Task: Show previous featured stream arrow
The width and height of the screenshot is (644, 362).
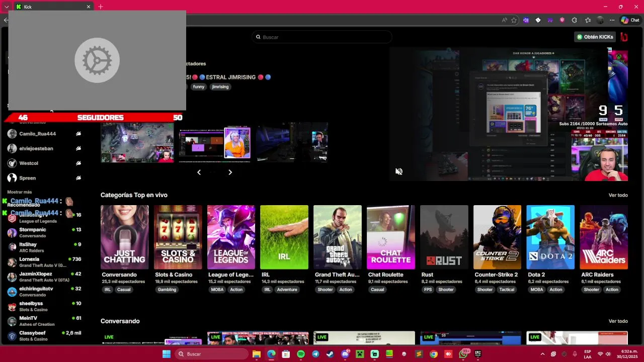Action: tap(199, 172)
